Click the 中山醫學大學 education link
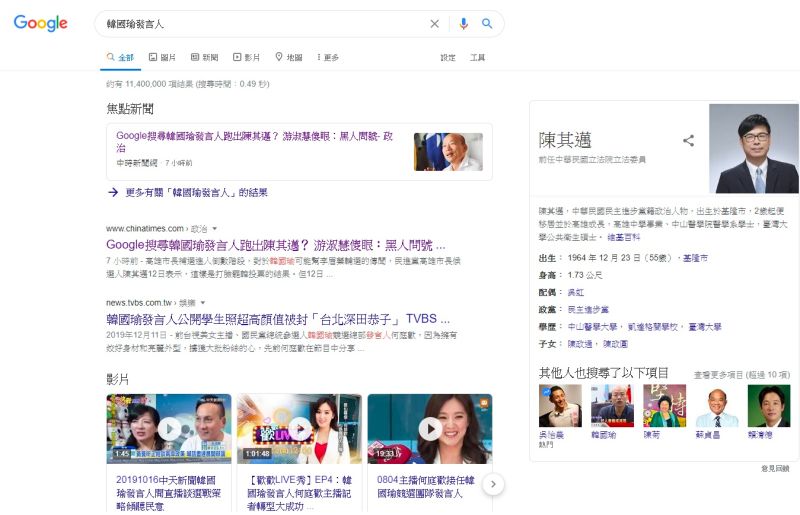Image resolution: width=800 pixels, height=515 pixels. [x=592, y=327]
